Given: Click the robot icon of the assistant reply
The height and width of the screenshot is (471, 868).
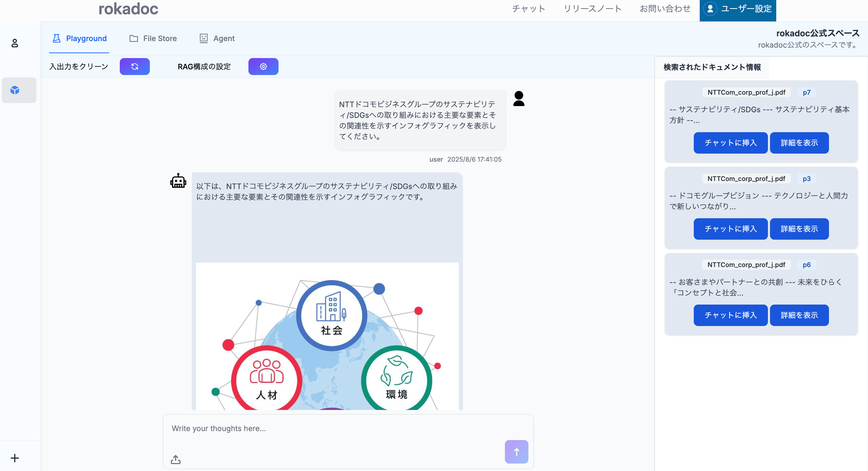Looking at the screenshot, I should tap(178, 181).
